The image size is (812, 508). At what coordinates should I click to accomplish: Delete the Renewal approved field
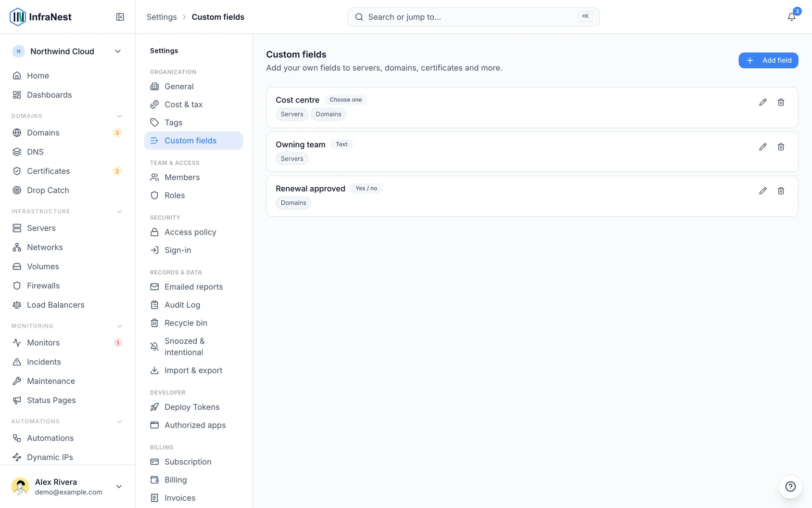pyautogui.click(x=781, y=191)
